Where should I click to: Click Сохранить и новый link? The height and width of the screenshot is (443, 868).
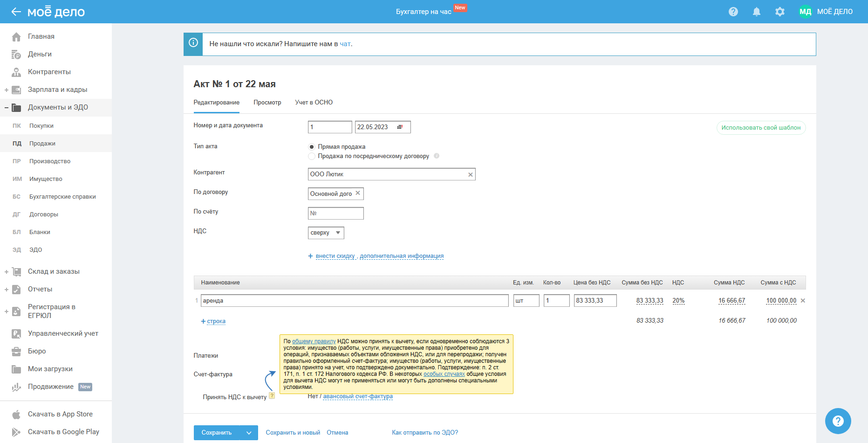pos(293,433)
